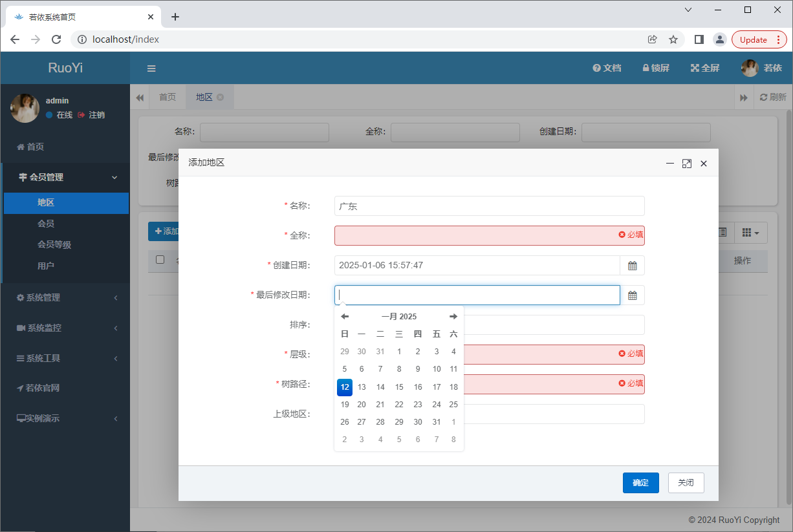793x532 pixels.
Task: Click the 关闭 button in dialog
Action: 686,483
